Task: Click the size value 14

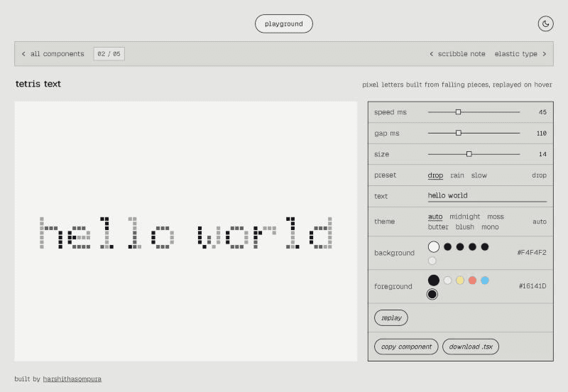Action: (542, 154)
